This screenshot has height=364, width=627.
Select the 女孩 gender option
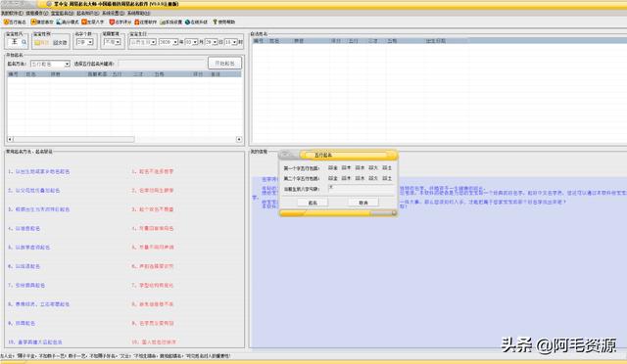(x=61, y=42)
